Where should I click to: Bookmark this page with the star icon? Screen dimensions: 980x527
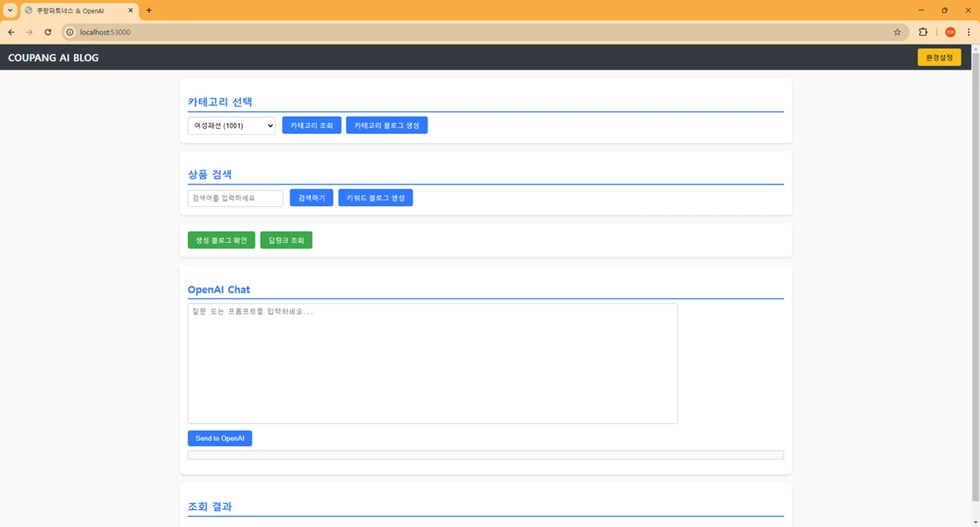coord(897,32)
